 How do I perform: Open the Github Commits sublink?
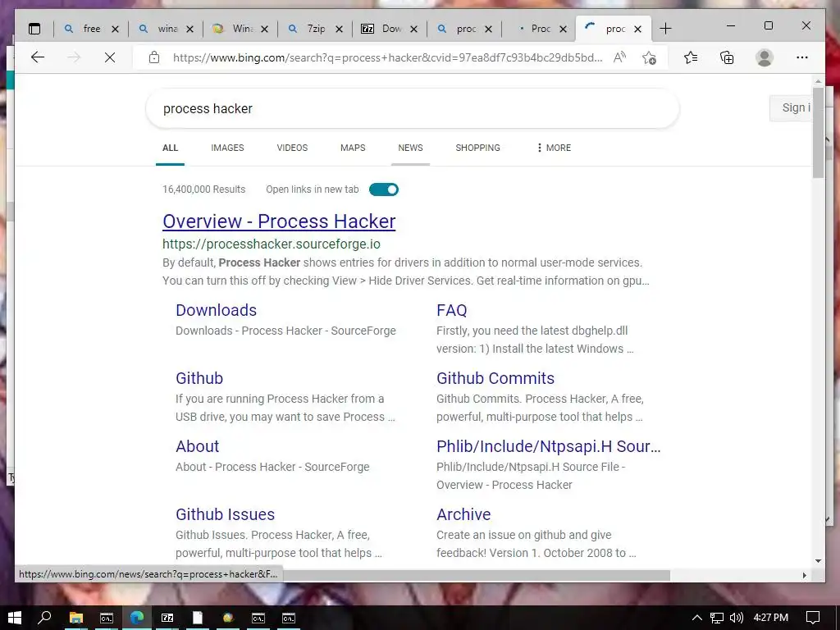tap(495, 378)
